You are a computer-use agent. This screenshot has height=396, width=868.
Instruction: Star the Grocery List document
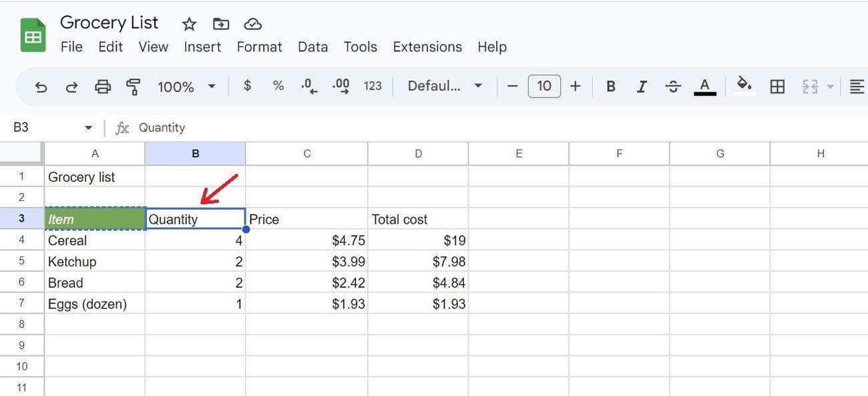coord(190,24)
